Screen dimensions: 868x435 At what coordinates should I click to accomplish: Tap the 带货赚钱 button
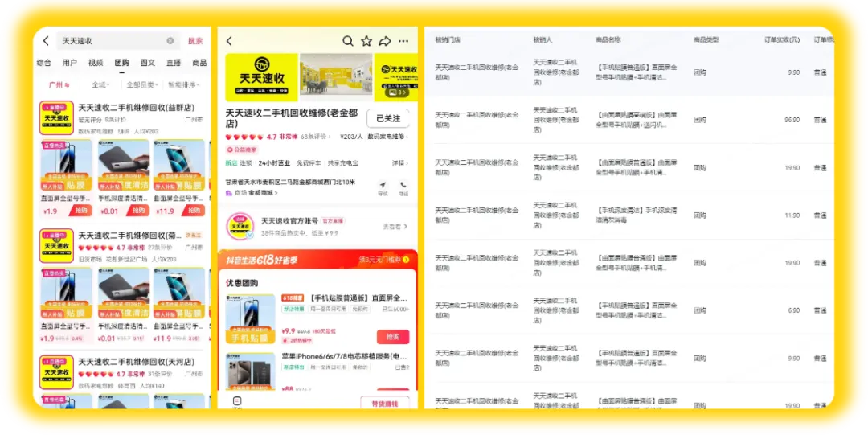coord(385,403)
